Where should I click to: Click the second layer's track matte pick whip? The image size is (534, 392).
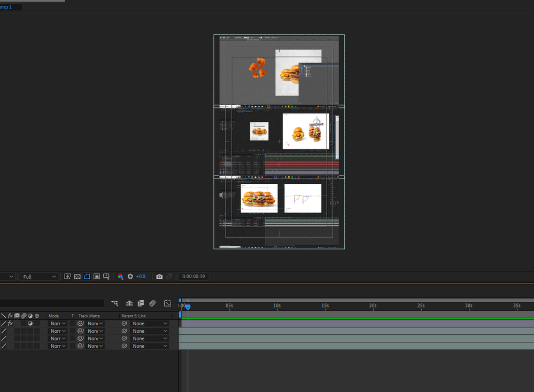tap(80, 331)
